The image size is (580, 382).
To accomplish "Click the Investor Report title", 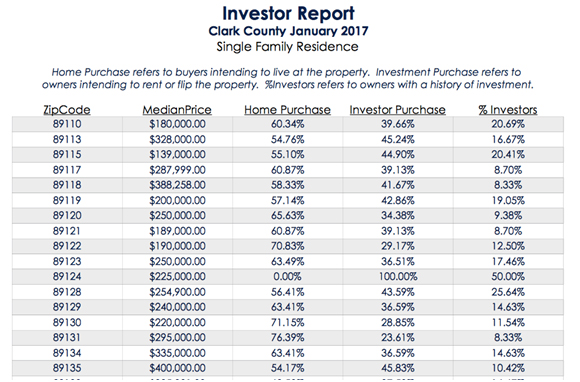I will pyautogui.click(x=288, y=13).
